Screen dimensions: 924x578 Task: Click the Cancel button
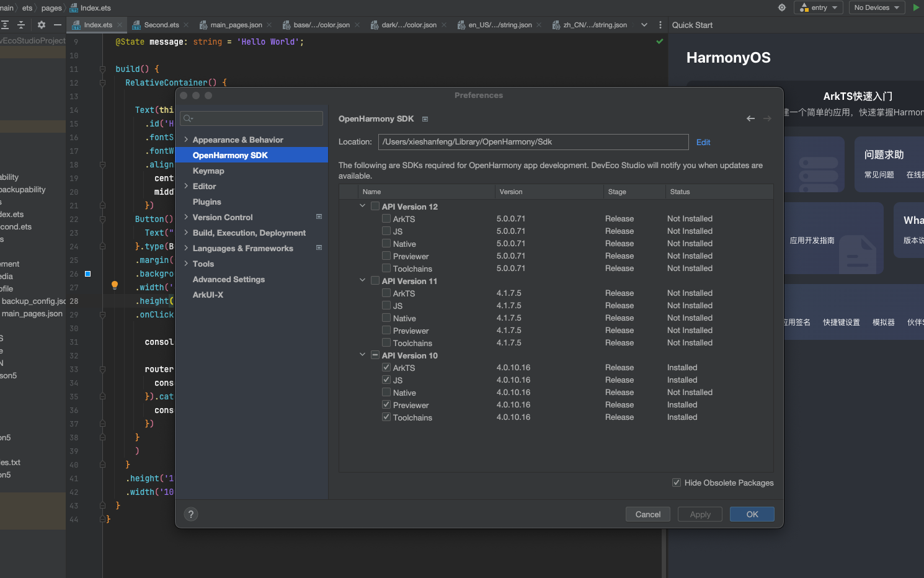click(x=648, y=514)
